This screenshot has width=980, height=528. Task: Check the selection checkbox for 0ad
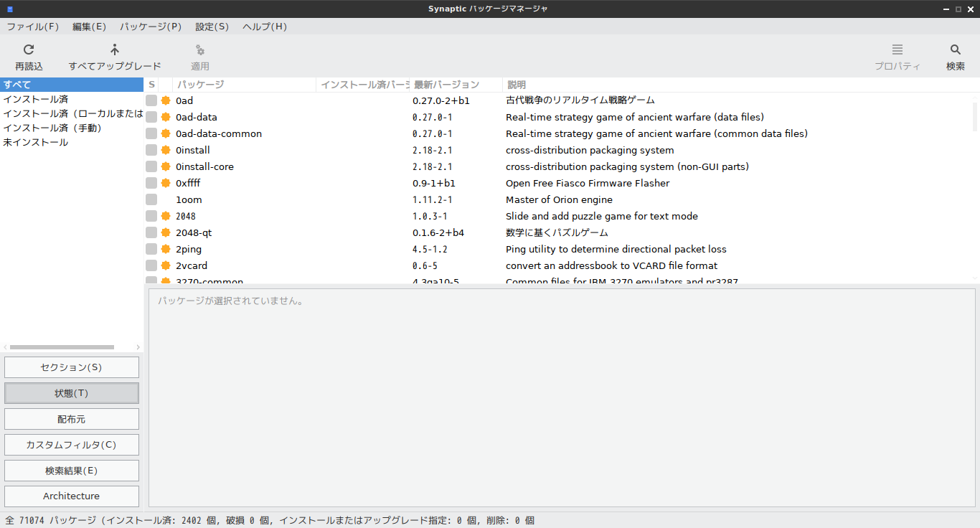click(151, 100)
